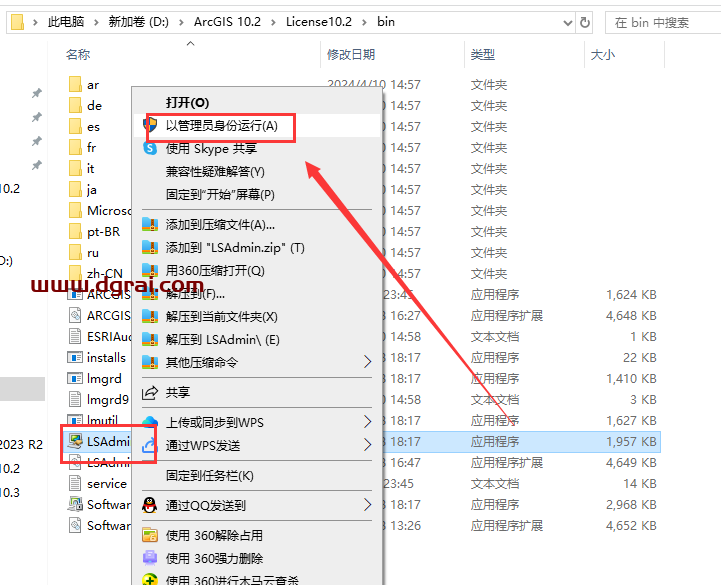Screen dimensions: 721x585
Task: Click the LSAdmin application icon
Action: click(75, 441)
